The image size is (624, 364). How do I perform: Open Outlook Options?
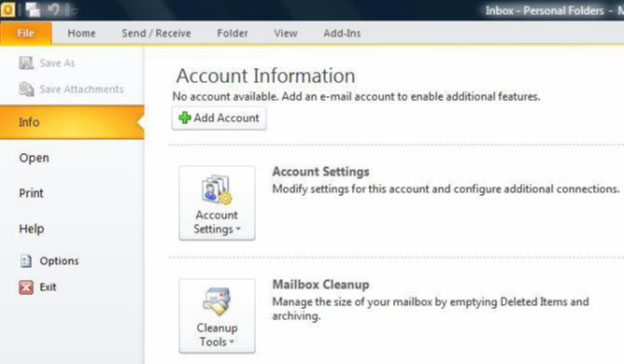pyautogui.click(x=59, y=261)
